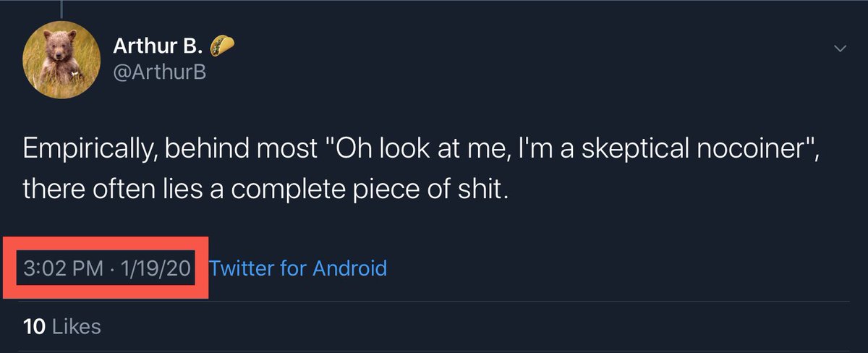Click the @ArthurB handle
The width and height of the screenshot is (868, 353).
click(x=160, y=72)
